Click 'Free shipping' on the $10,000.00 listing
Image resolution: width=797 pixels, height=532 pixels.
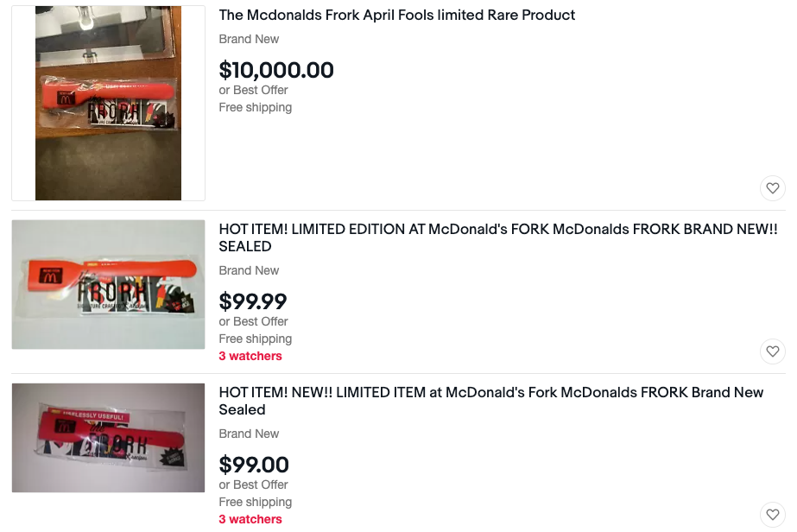click(256, 107)
